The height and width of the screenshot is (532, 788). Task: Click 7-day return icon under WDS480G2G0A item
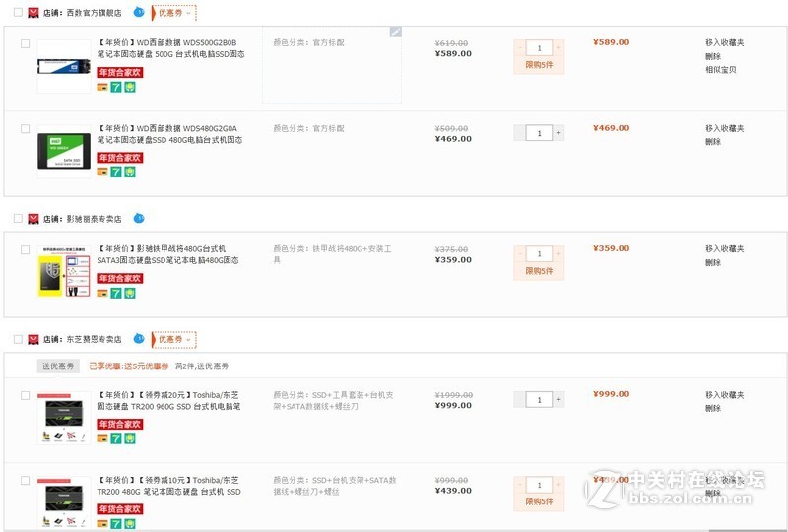(116, 172)
